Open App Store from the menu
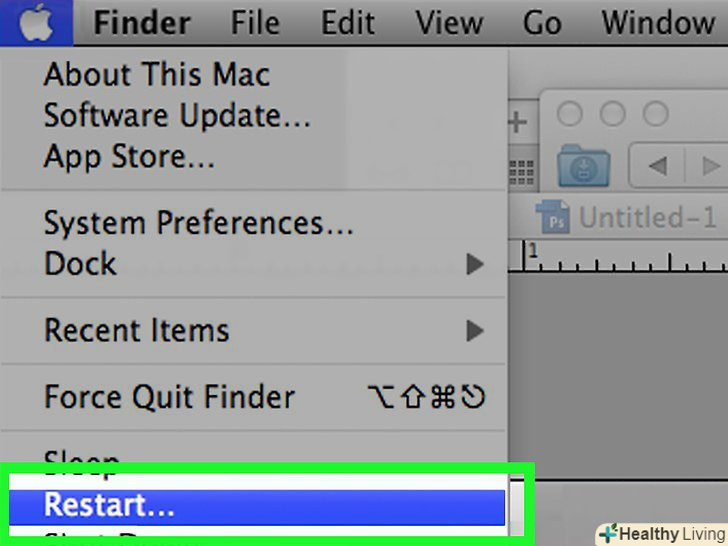Image resolution: width=728 pixels, height=546 pixels. 129,157
